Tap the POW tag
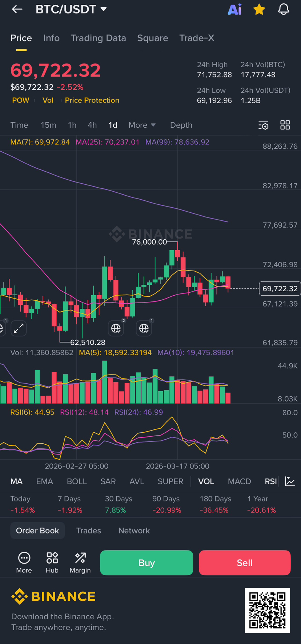 click(x=21, y=100)
